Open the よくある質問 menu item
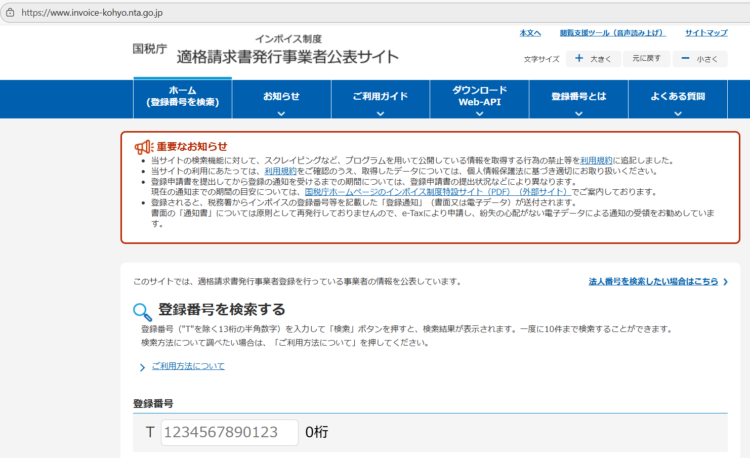The height and width of the screenshot is (458, 750). (678, 98)
